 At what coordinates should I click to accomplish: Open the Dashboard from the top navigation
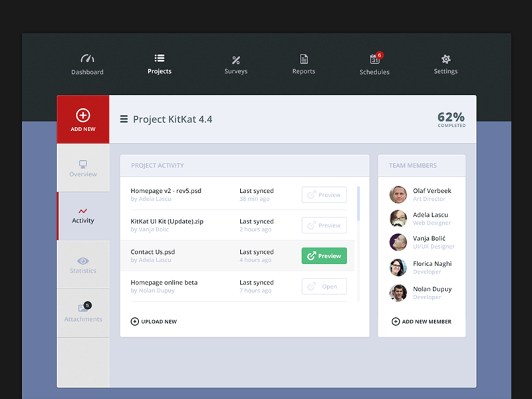(x=87, y=64)
